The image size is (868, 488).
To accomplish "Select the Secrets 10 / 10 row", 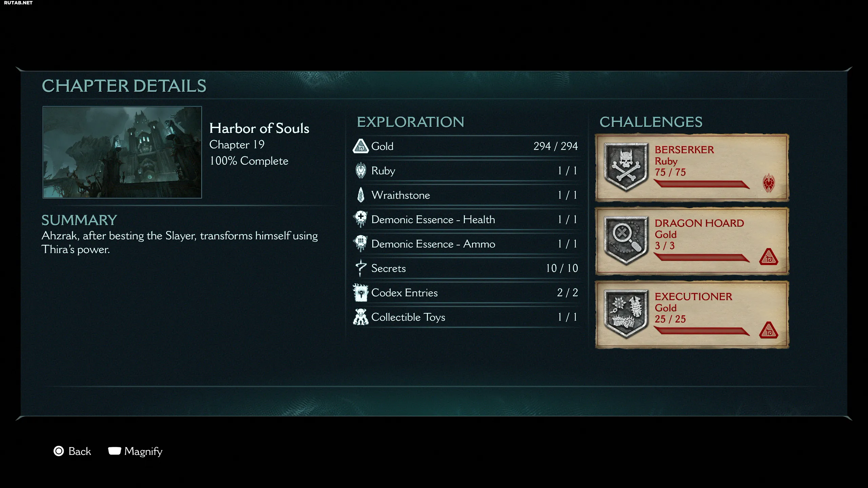I will click(465, 268).
